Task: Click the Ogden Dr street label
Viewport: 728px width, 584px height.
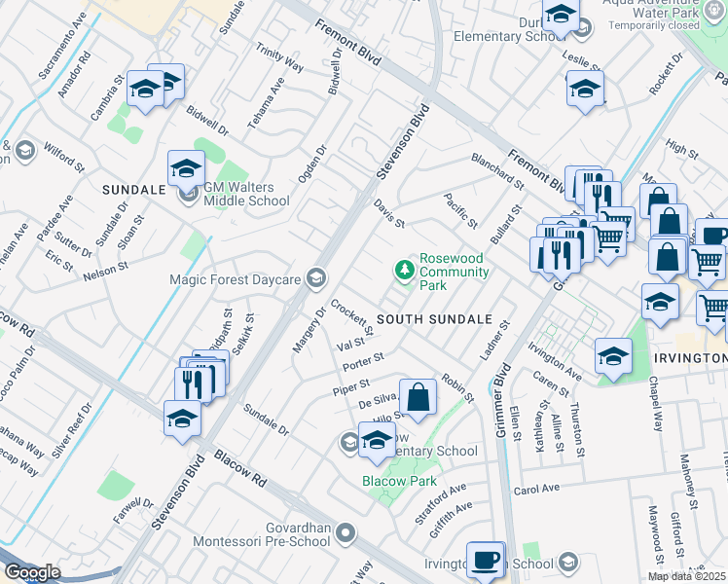Action: point(312,164)
